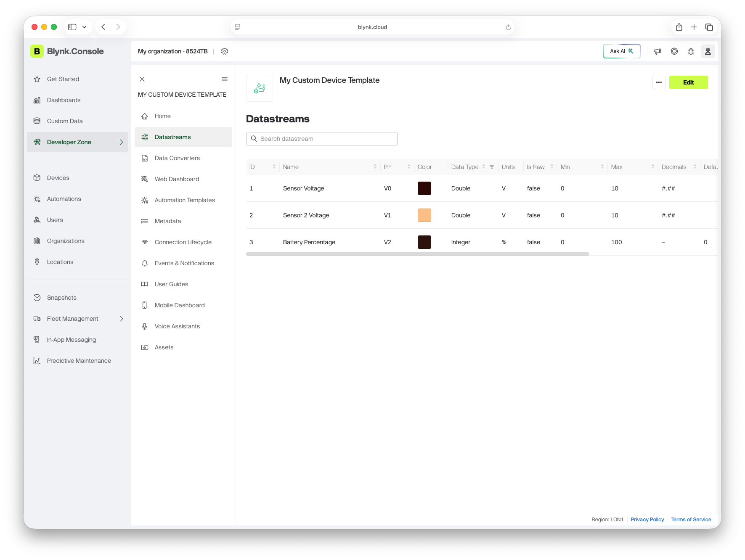The height and width of the screenshot is (560, 745).
Task: Open Events & Notifications section
Action: pyautogui.click(x=183, y=263)
